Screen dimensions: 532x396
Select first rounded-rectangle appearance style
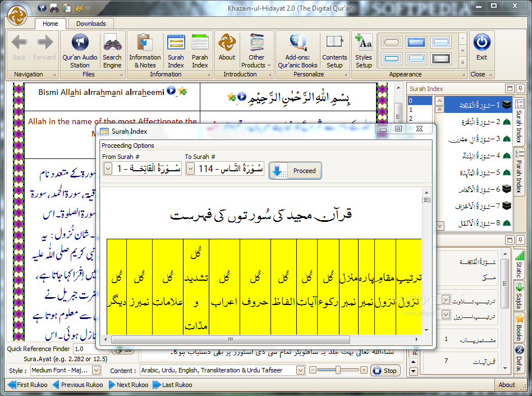(392, 43)
